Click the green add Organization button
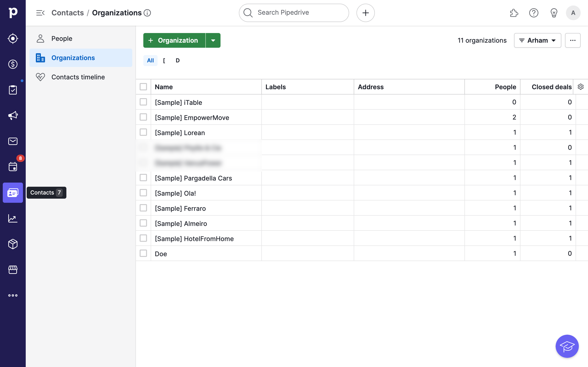588x367 pixels. point(174,40)
